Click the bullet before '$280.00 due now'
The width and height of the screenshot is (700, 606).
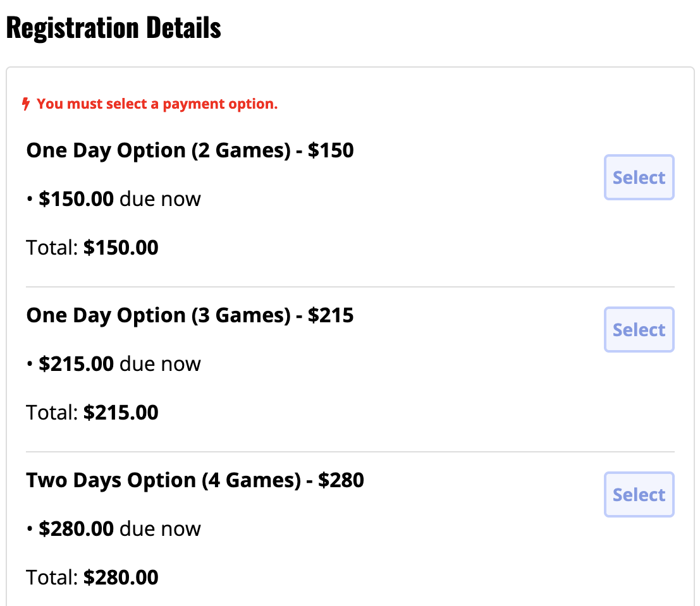tap(29, 530)
